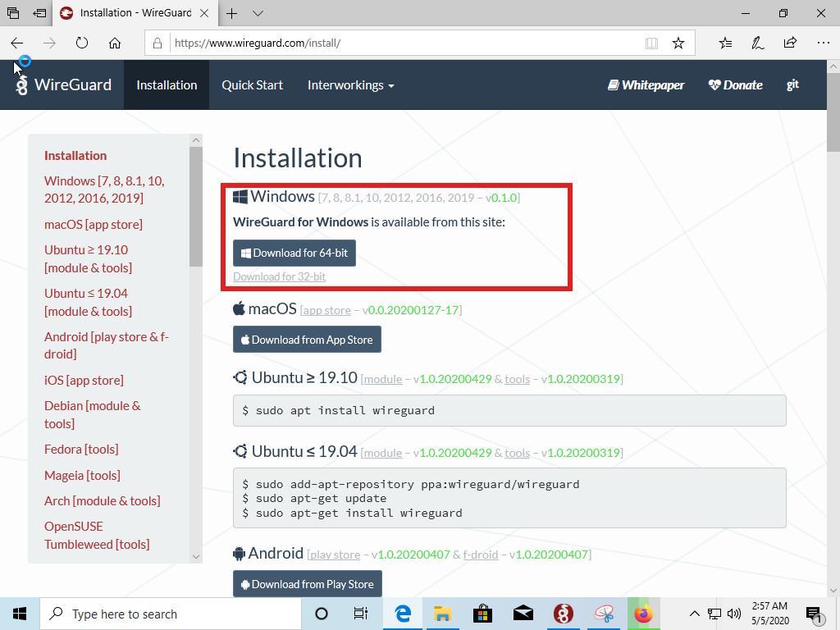
Task: Open the set-aside tabs panel icon
Action: pos(13,13)
